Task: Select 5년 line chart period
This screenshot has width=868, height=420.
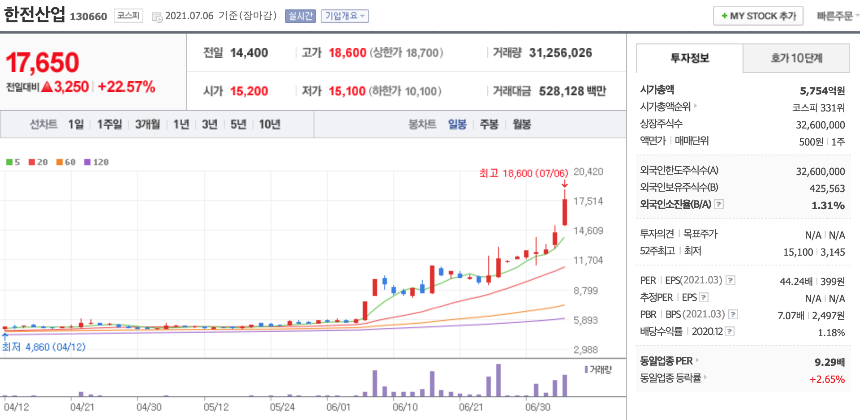Action: [238, 124]
